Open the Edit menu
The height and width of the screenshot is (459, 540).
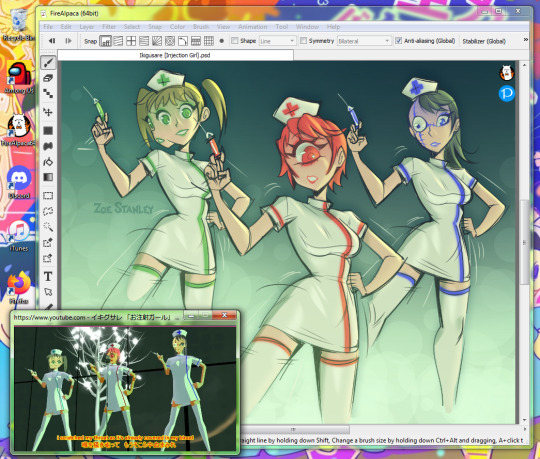click(66, 27)
